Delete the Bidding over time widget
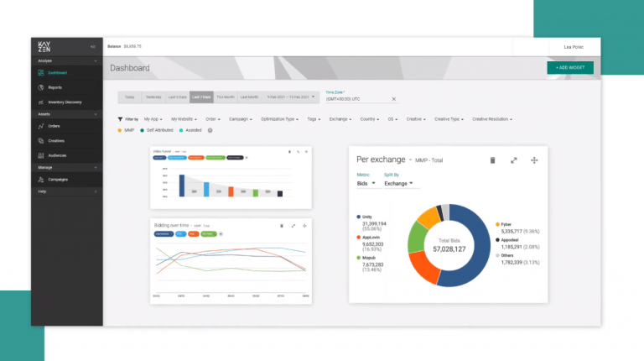Viewport: 644px width, 361px height. pos(282,225)
